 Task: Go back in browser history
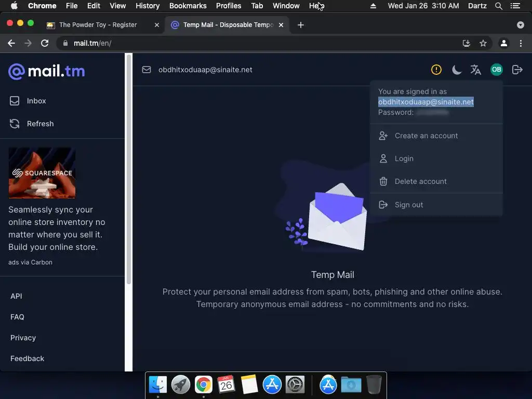pos(11,43)
